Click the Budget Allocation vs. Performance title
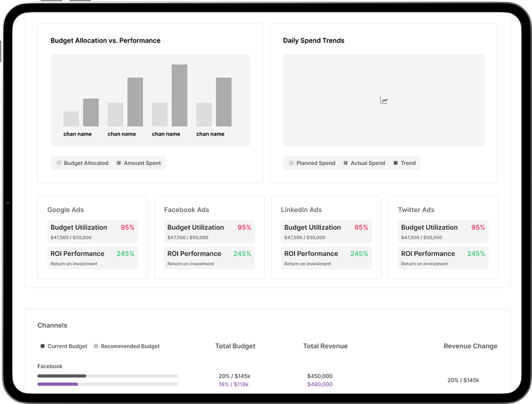Viewport: 532px width, 404px height. coord(106,41)
